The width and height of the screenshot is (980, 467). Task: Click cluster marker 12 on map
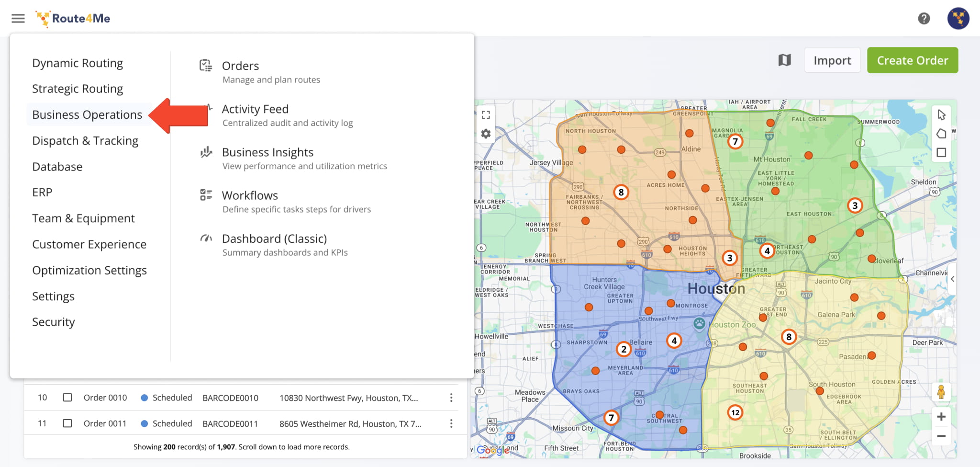click(x=735, y=412)
